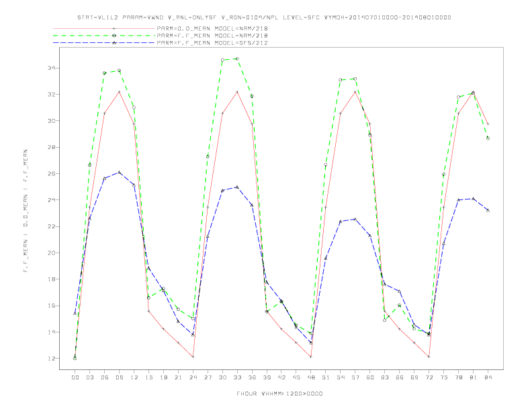Viewport: 532px width, 411px height.
Task: Select legend entry PARM=F.F_MEAN MODEL=NAM/218
Action: click(x=212, y=36)
